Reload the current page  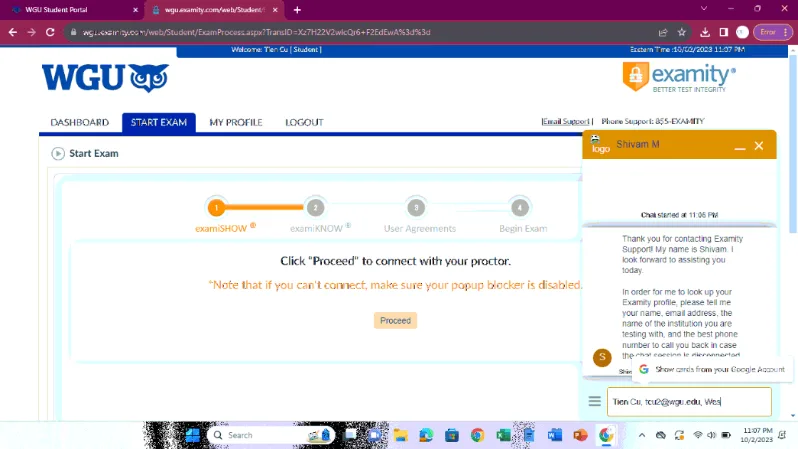click(x=50, y=32)
